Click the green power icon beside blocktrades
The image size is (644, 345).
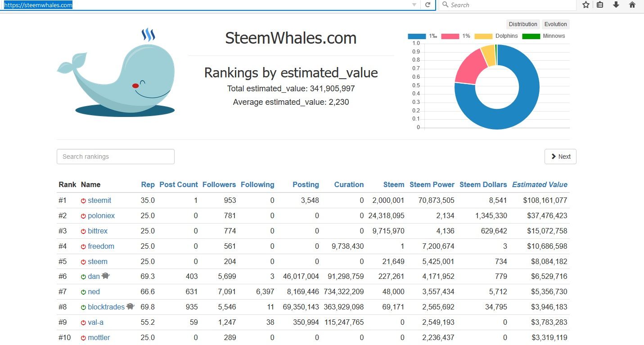pyautogui.click(x=83, y=307)
